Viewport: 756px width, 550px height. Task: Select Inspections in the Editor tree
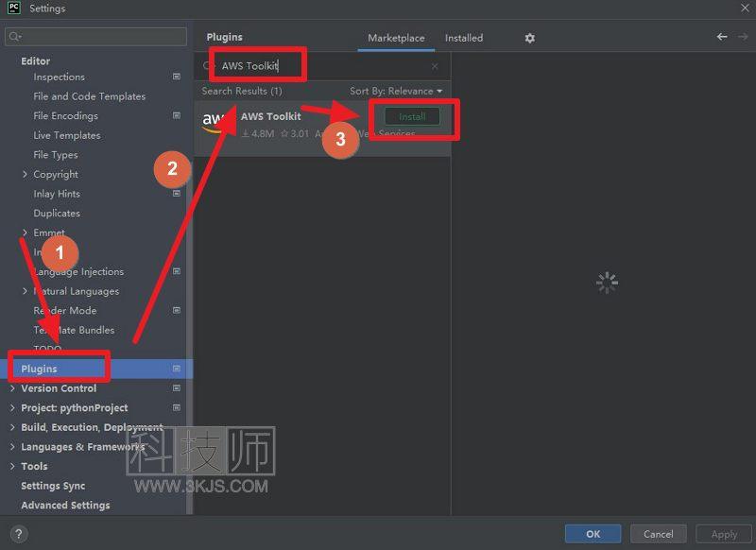coord(59,77)
